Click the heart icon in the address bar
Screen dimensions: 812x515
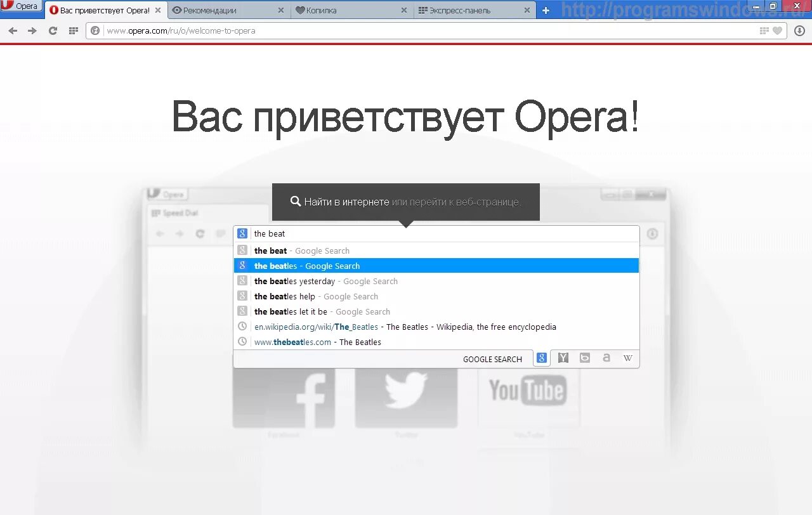tap(777, 30)
